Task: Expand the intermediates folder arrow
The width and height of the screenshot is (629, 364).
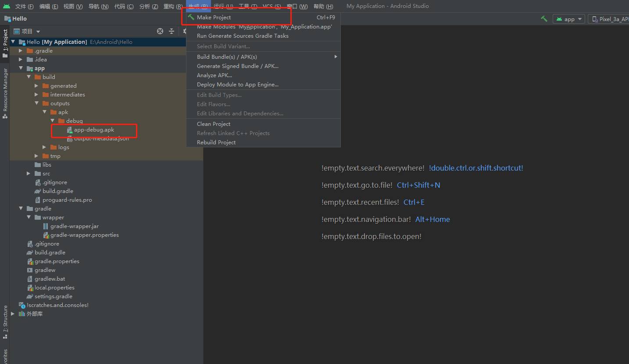Action: tap(36, 95)
